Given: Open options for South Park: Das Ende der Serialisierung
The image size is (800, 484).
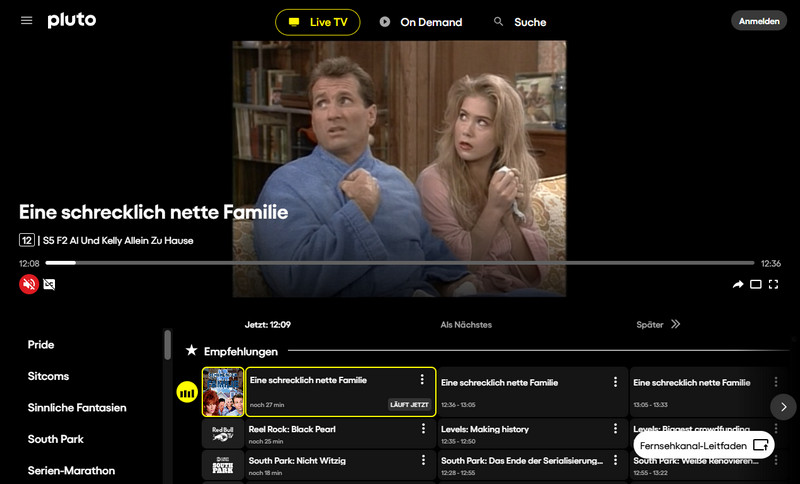Looking at the screenshot, I should tap(615, 460).
